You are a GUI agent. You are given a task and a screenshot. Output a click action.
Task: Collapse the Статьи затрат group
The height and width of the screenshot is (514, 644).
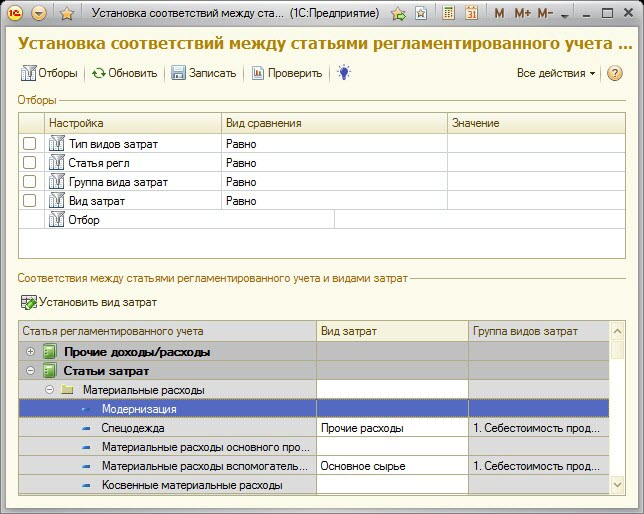click(30, 371)
